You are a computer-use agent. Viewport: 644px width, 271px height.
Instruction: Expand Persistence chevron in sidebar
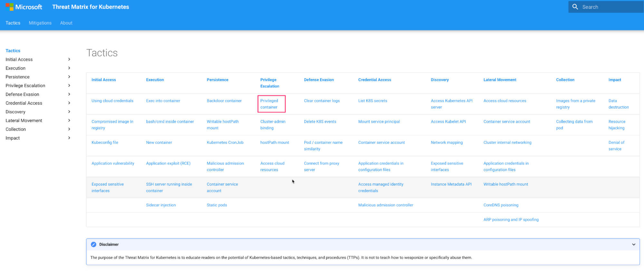(69, 77)
